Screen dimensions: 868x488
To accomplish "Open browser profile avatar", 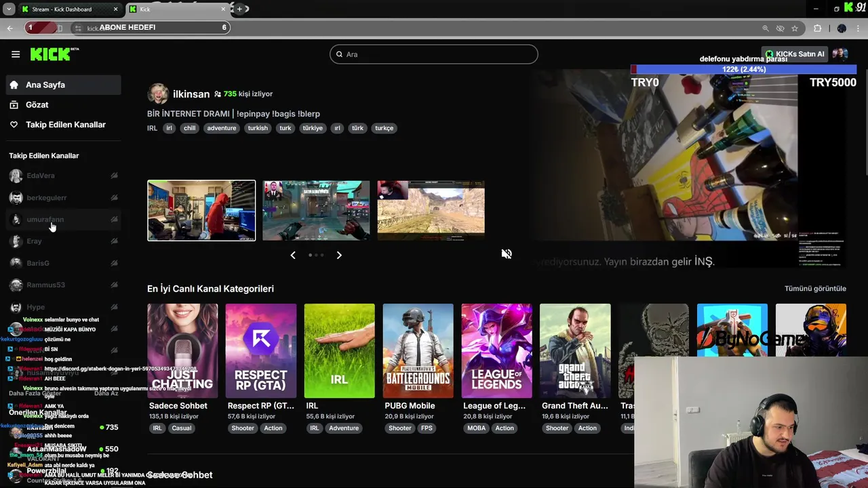I will click(x=842, y=28).
